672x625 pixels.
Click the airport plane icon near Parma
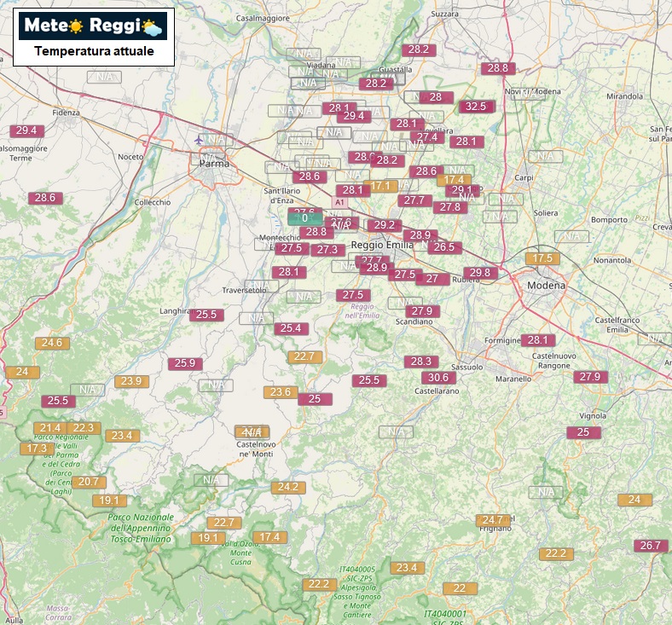point(199,139)
